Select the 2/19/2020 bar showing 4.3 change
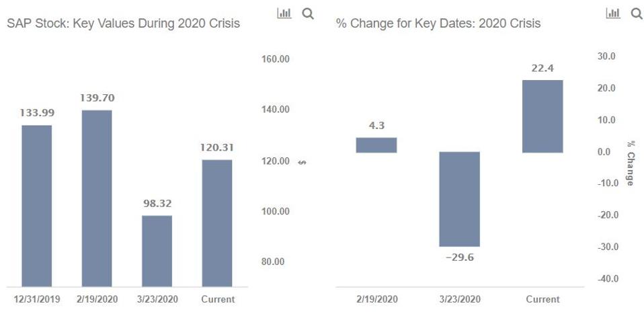The height and width of the screenshot is (316, 644). coord(376,145)
